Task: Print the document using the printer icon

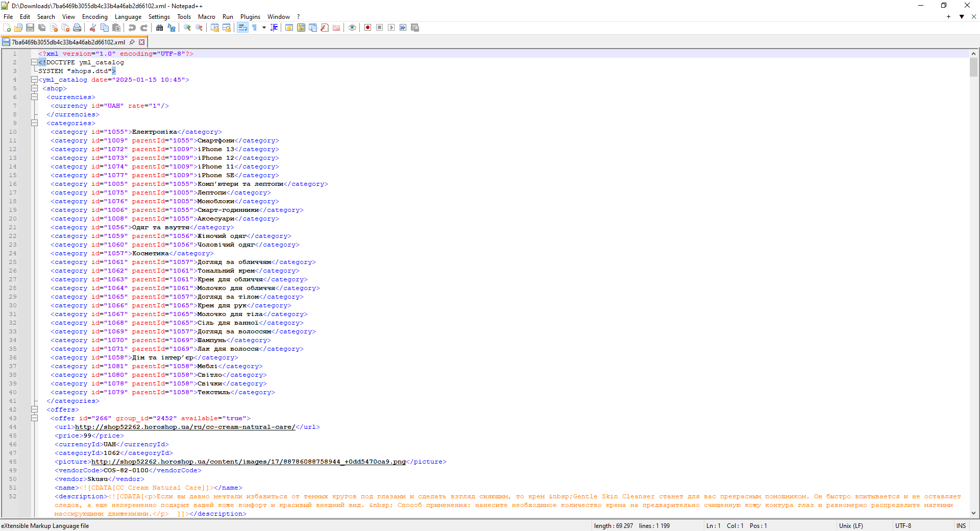Action: point(77,28)
